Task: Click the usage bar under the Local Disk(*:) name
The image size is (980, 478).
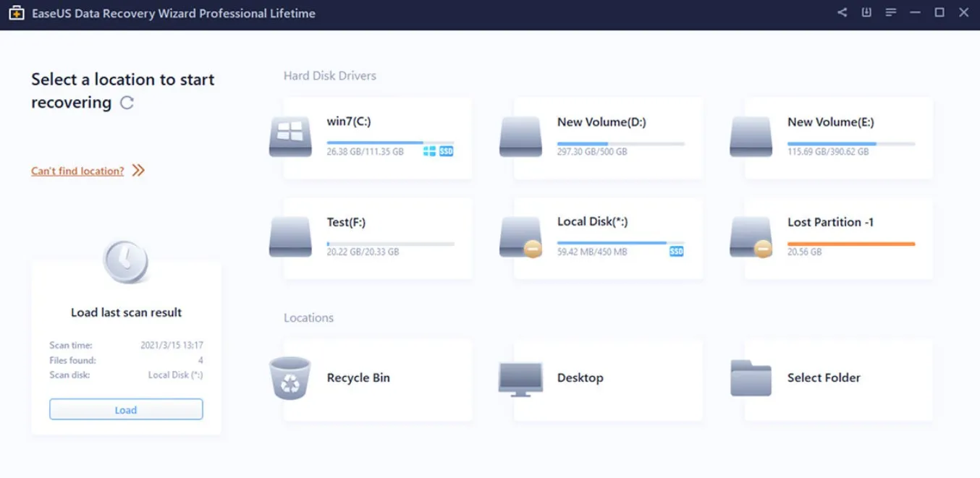Action: click(621, 244)
